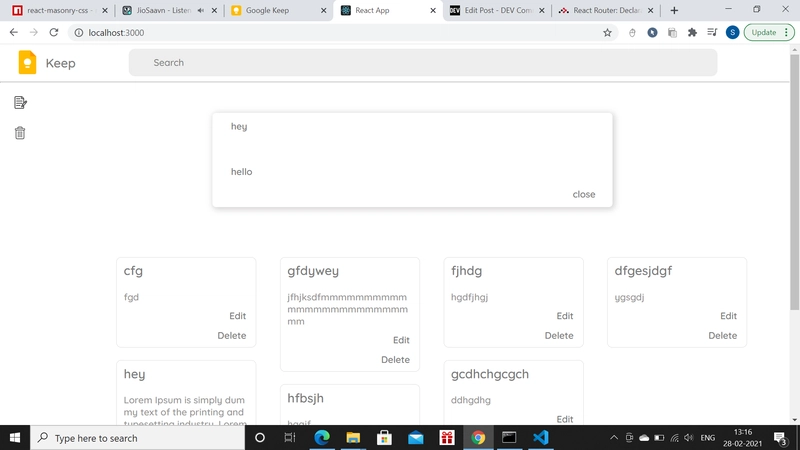The image size is (800, 450).
Task: Open the terminal window from taskbar
Action: click(x=509, y=438)
